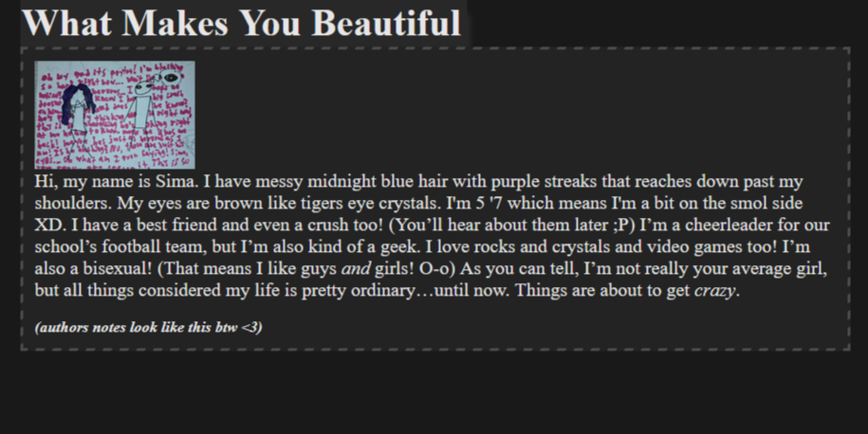
Task: Click the "<3" heart in the authors note
Action: [x=251, y=328]
